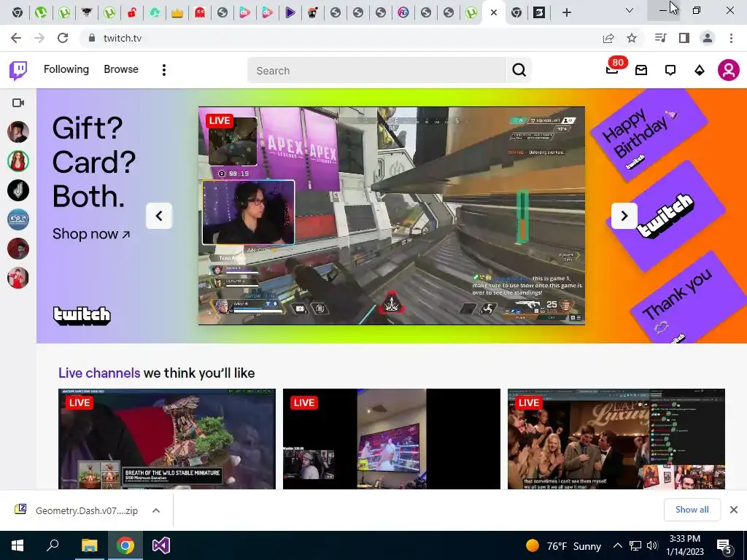Screen dimensions: 747x560
Task: Open the blue circular logo channel avatar
Action: coord(18,219)
